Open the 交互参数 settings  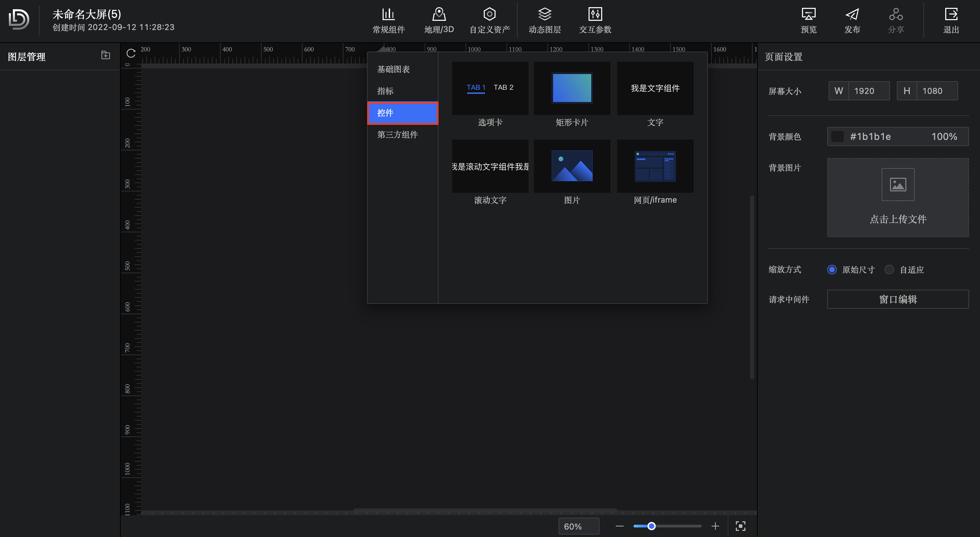(595, 20)
